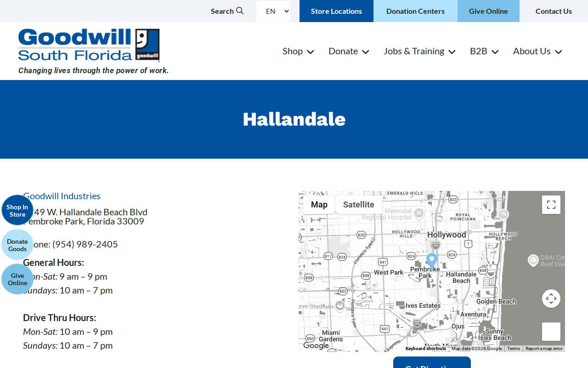
Task: Expand the B2B chevron
Action: click(x=495, y=52)
